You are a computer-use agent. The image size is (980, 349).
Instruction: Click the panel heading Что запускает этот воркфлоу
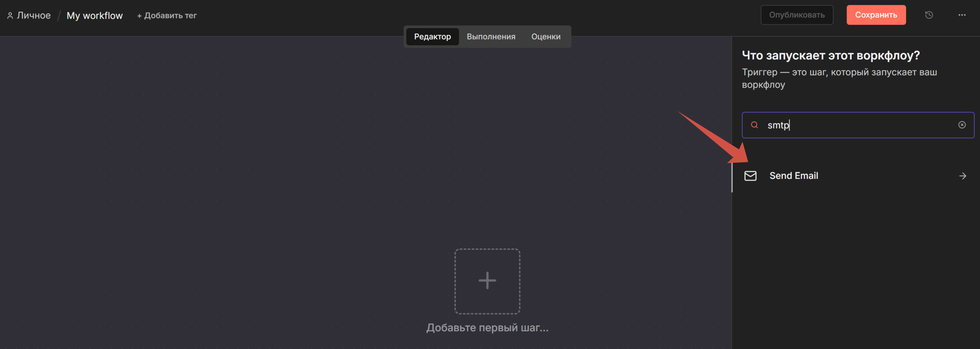coord(830,55)
